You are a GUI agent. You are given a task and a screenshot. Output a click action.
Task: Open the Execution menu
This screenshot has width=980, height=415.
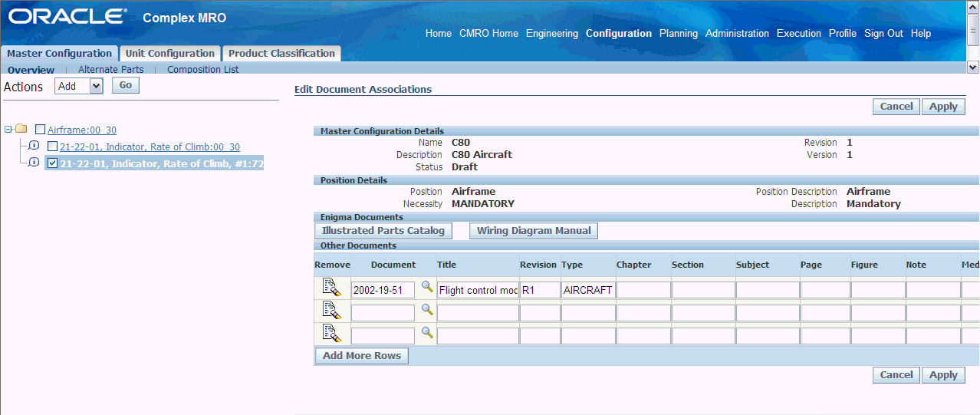799,33
